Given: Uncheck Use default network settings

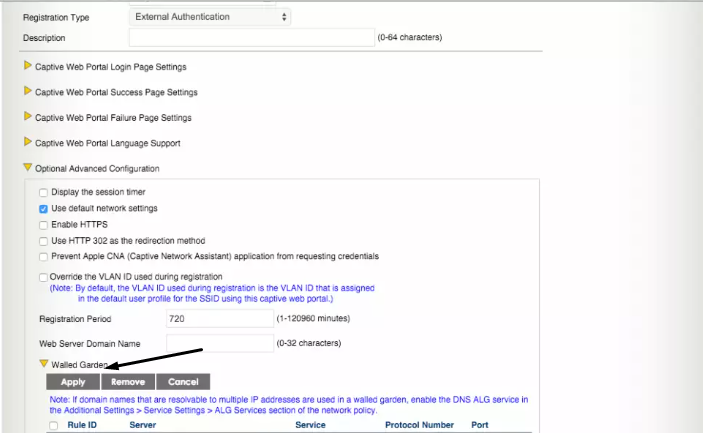Looking at the screenshot, I should coord(43,209).
